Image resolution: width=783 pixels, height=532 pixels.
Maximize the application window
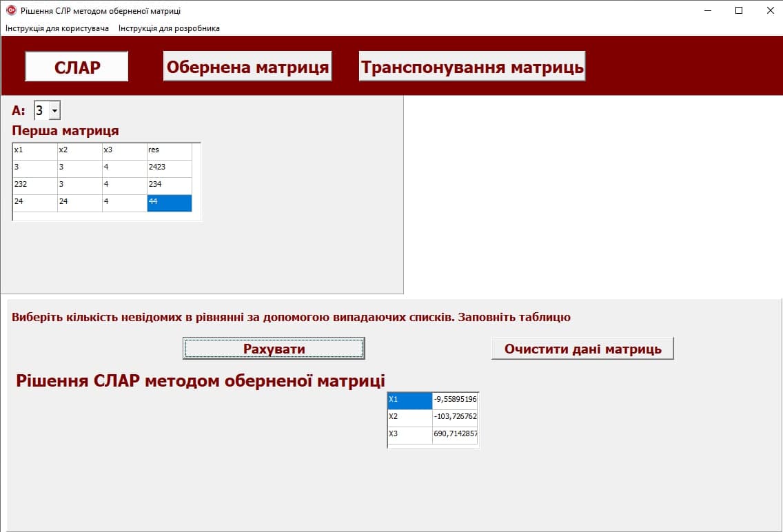click(739, 10)
